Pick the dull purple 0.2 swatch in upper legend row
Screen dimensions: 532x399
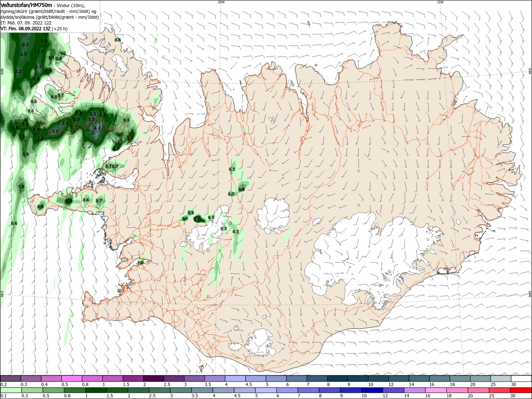(11, 379)
